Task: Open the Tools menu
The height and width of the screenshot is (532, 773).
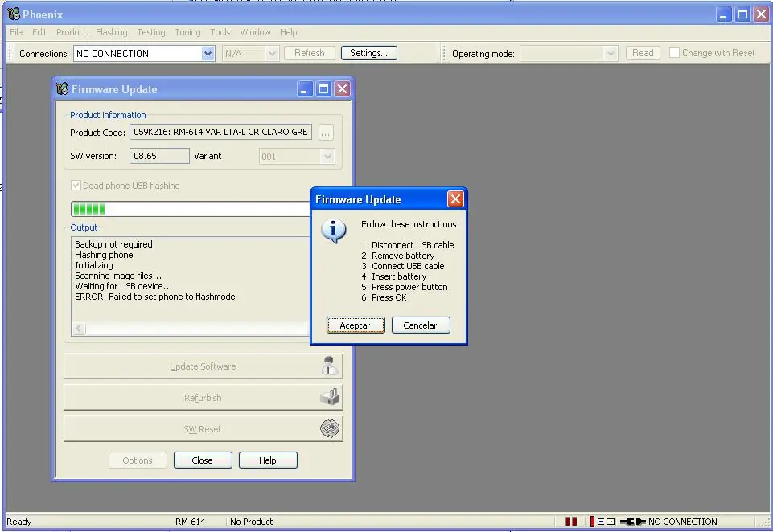Action: (x=220, y=32)
